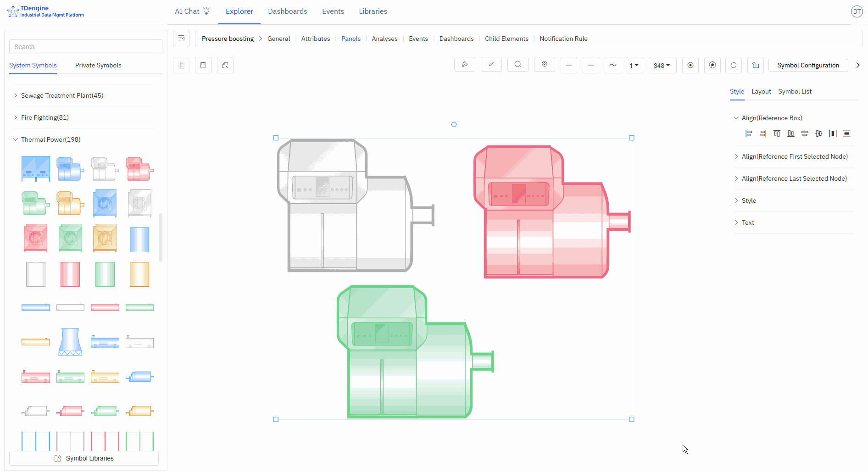Click the align top edges icon
868x472 pixels.
[777, 133]
